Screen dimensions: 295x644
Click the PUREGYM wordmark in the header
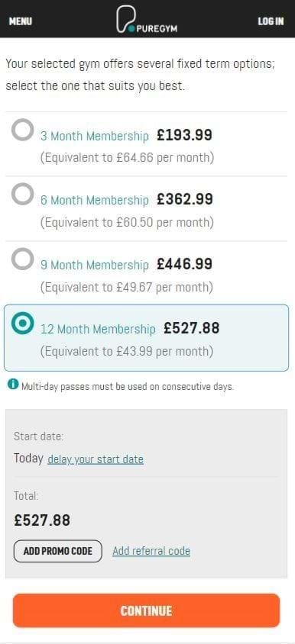[x=157, y=29]
